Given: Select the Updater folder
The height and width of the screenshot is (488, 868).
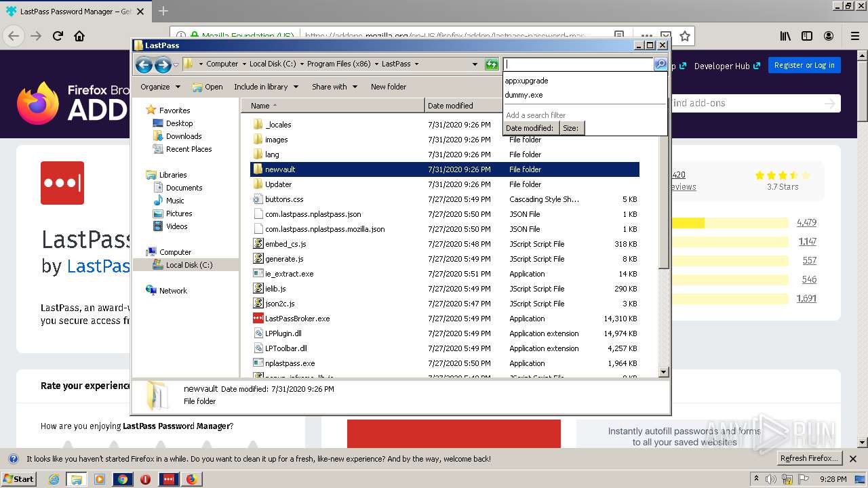Looking at the screenshot, I should [x=278, y=184].
